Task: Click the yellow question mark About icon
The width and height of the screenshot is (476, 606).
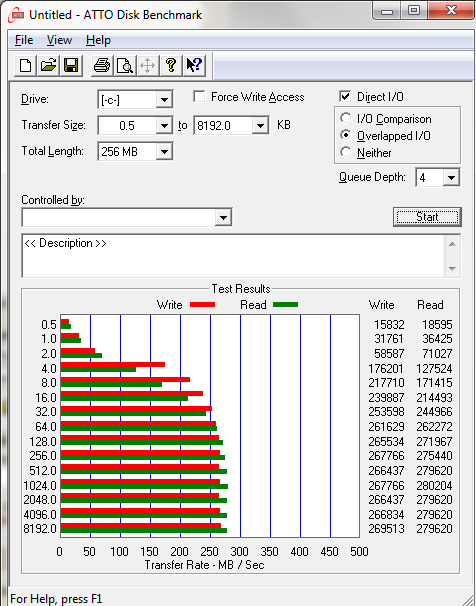Action: click(x=171, y=65)
